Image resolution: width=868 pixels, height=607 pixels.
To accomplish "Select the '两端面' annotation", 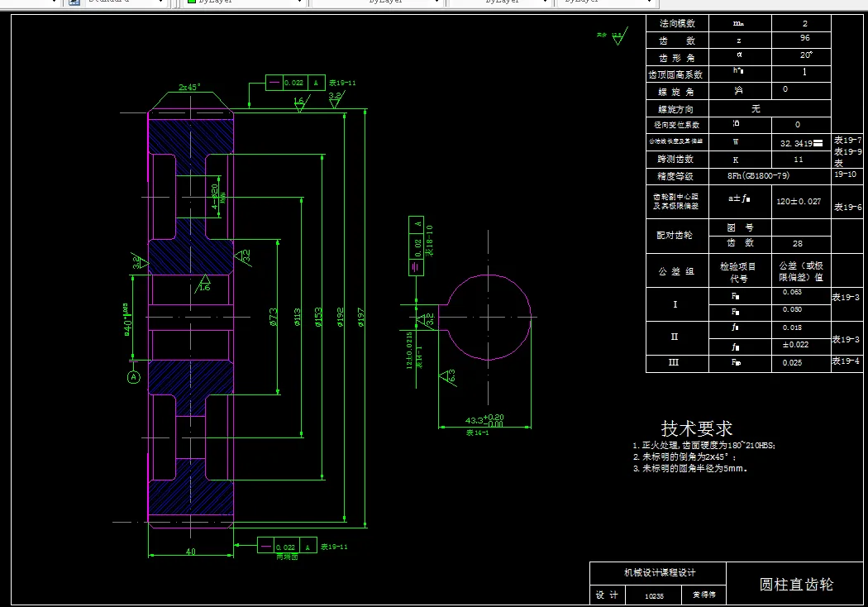I will [287, 557].
